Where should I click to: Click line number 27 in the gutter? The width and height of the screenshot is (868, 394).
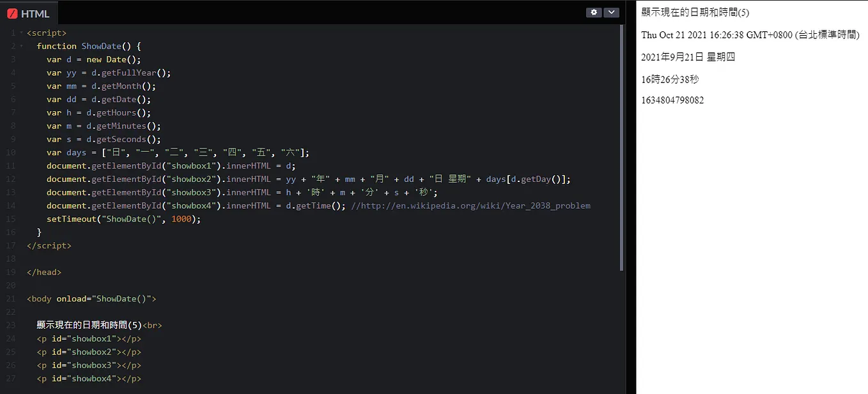[11, 379]
